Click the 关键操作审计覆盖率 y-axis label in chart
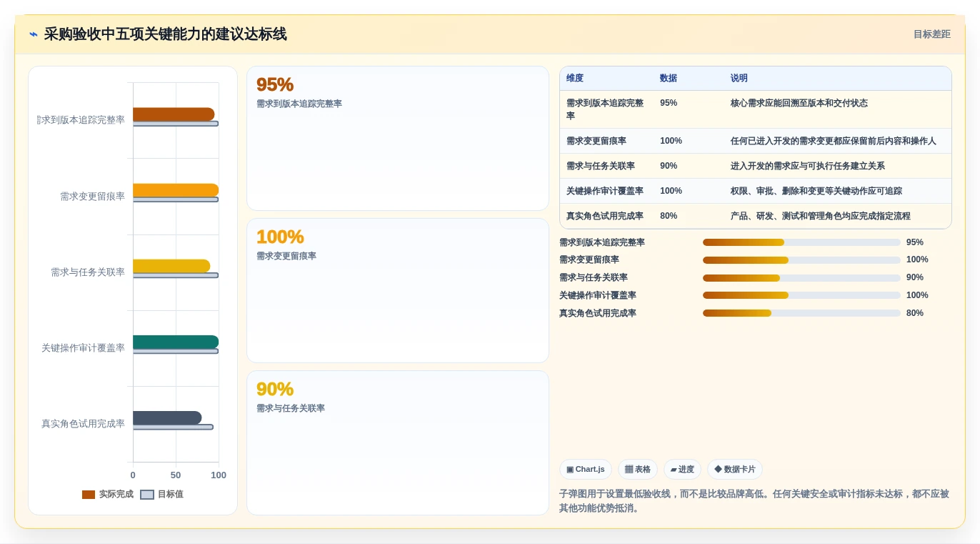 coord(83,348)
